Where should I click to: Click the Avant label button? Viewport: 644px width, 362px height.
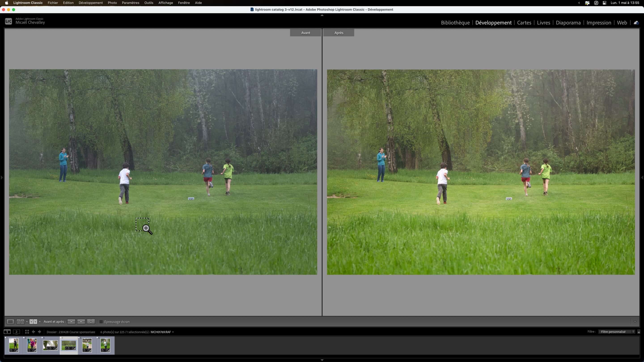(305, 33)
